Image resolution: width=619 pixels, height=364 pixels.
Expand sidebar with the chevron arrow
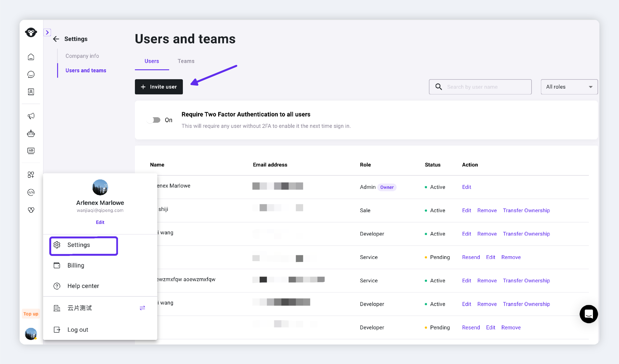[x=47, y=32]
